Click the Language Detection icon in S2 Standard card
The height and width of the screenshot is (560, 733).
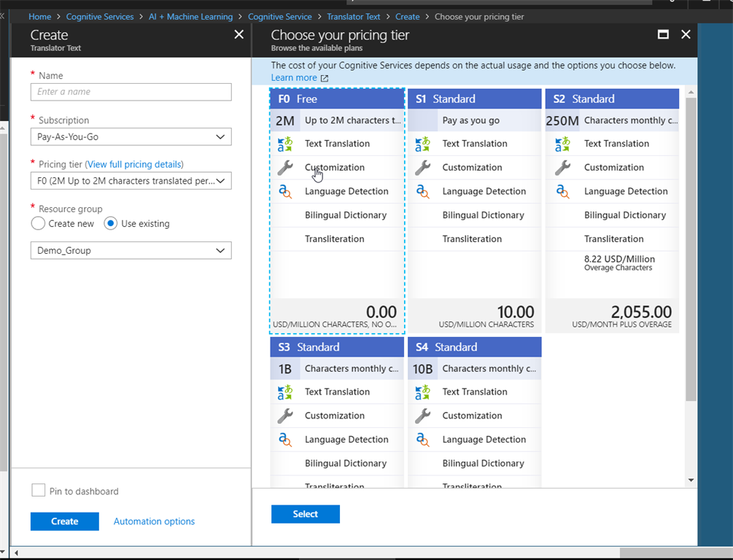562,191
